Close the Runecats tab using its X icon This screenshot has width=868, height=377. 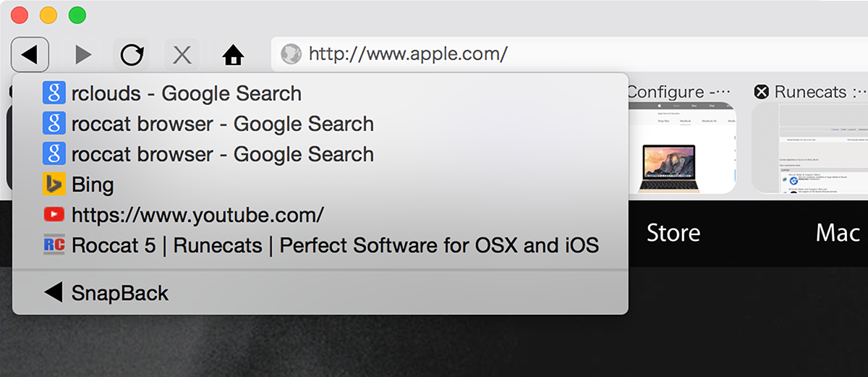click(x=761, y=92)
